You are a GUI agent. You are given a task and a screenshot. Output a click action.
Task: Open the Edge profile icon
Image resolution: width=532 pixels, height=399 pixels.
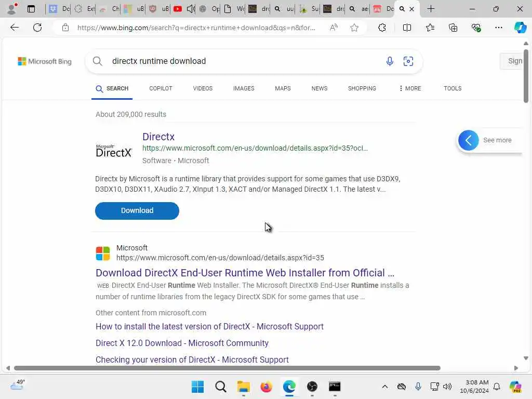pos(12,9)
